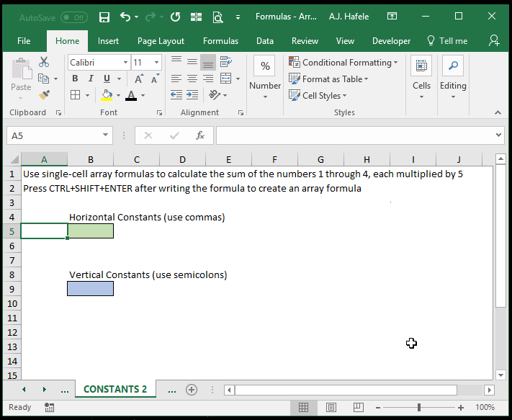The width and height of the screenshot is (512, 420).
Task: Click the macro recording status bar icon
Action: pyautogui.click(x=49, y=407)
